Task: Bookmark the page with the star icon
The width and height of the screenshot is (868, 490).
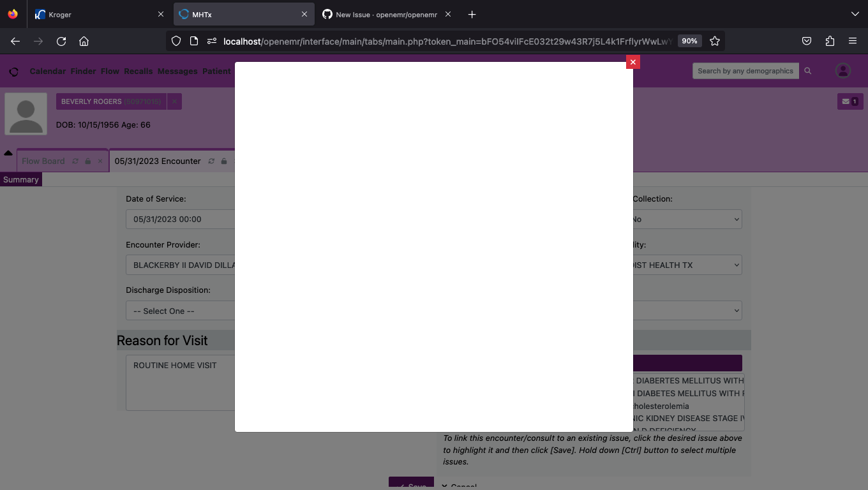Action: [x=715, y=41]
